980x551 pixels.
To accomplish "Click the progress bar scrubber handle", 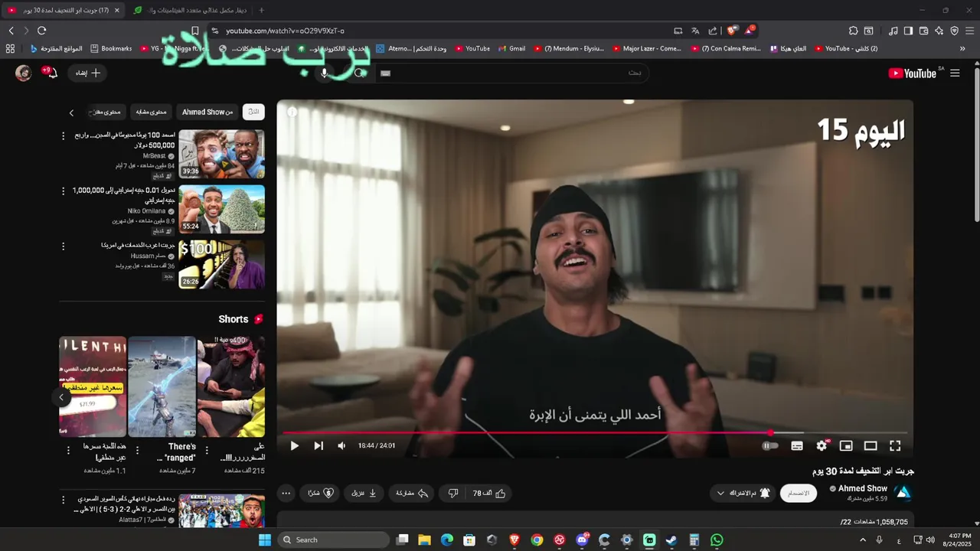I will [x=770, y=432].
